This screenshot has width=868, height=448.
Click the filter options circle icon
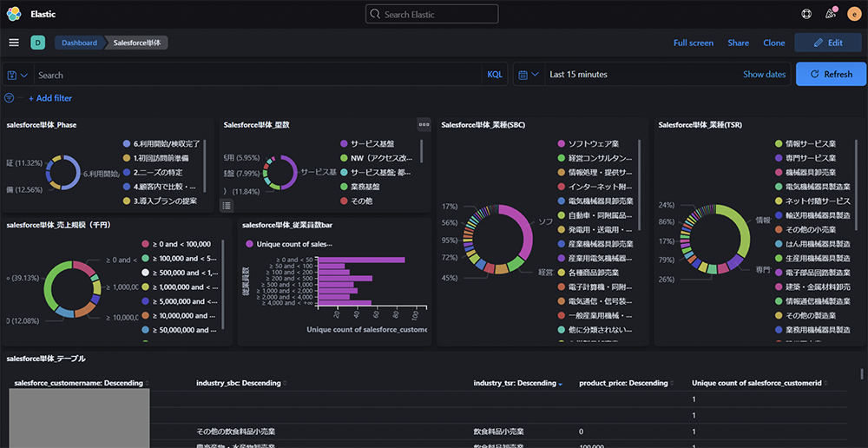pos(9,98)
